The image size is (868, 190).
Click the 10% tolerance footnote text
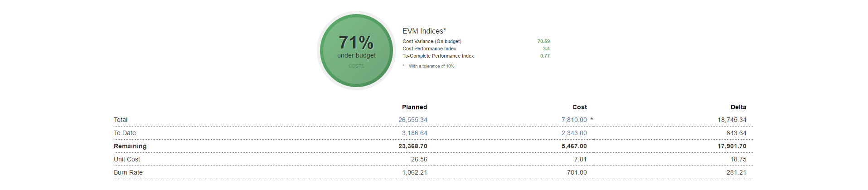point(431,66)
